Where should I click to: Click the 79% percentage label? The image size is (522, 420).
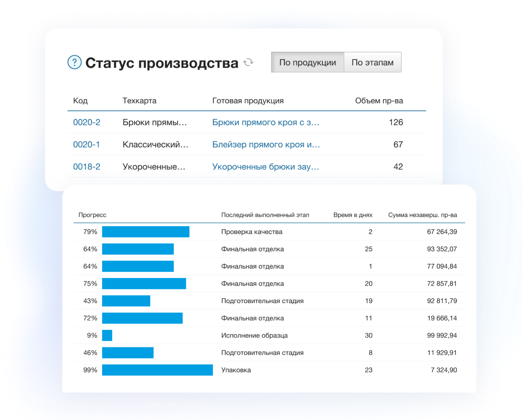click(90, 232)
